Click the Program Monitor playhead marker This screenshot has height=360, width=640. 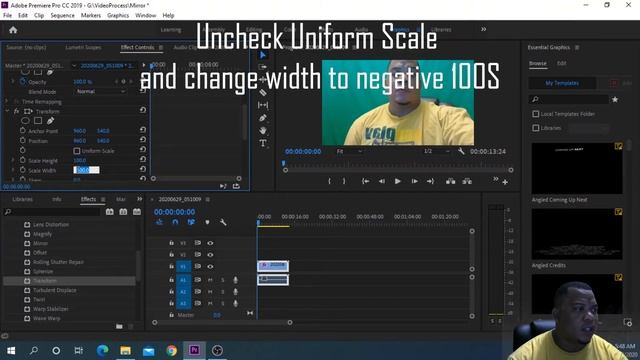click(284, 163)
